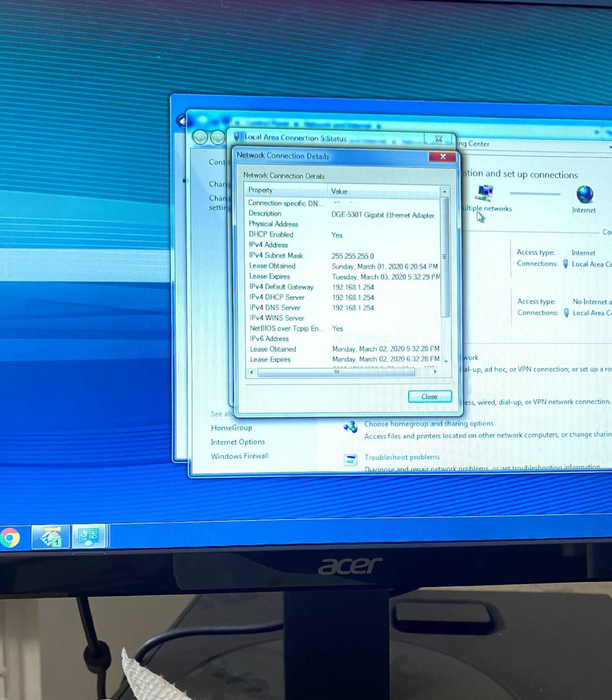The height and width of the screenshot is (700, 612).
Task: Click the Internet globe icon in network map
Action: [584, 194]
